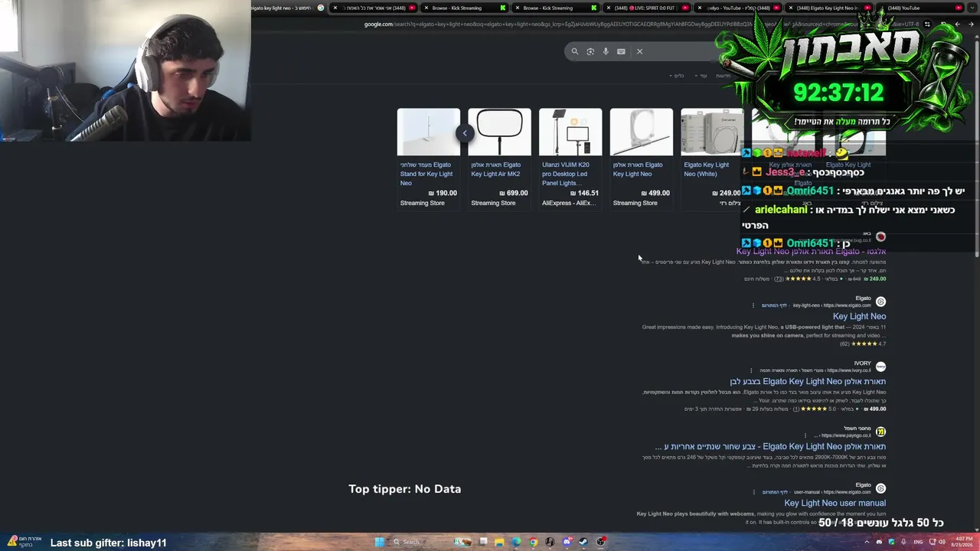
Task: Click the 146.51 price on the Ulanzi card
Action: coord(586,193)
